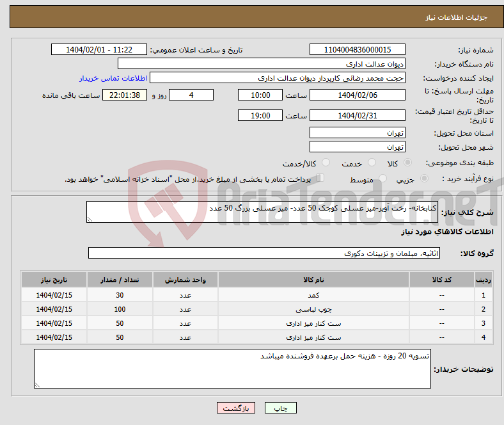
Task: Click the ردیف column header
Action: click(x=483, y=280)
